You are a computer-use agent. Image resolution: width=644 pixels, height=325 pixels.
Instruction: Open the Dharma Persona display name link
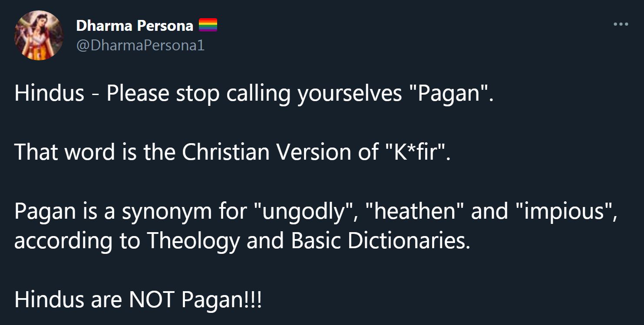pyautogui.click(x=135, y=26)
